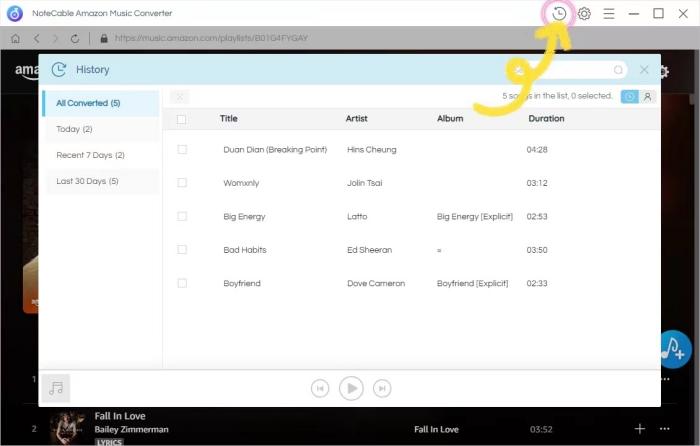Click song title Bad Habits

[245, 250]
